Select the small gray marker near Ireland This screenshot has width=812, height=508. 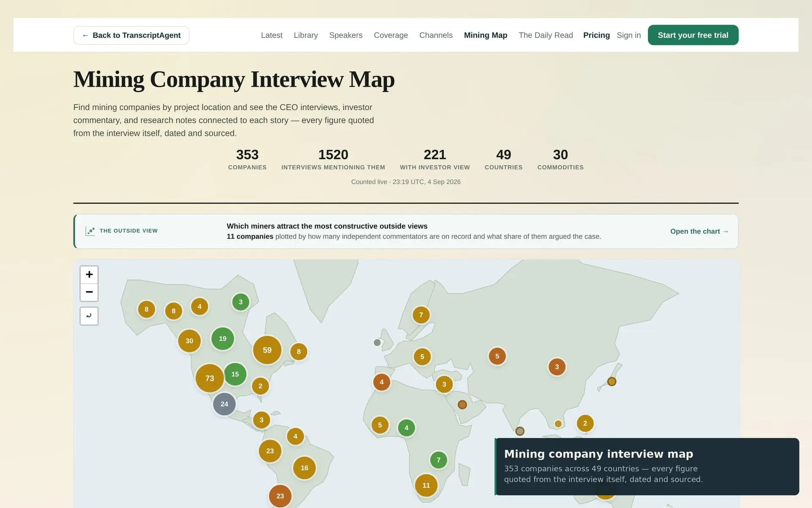pos(377,342)
